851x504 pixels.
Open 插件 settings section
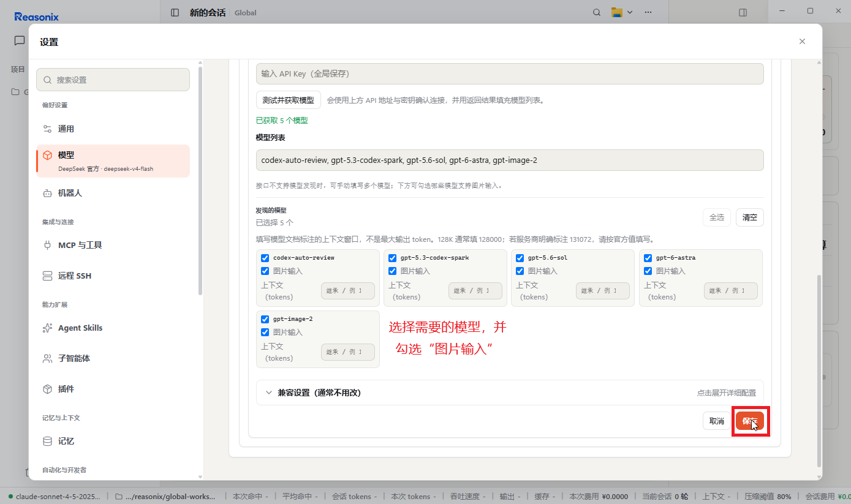(113, 389)
